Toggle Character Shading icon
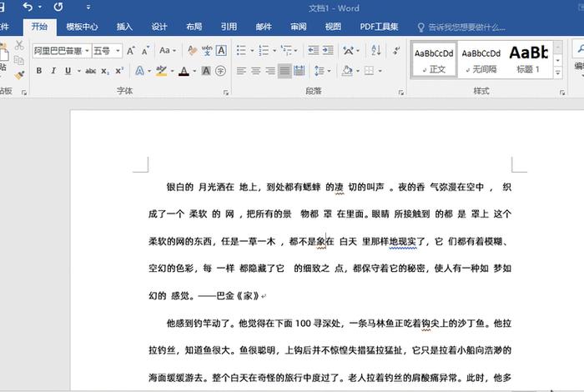 (206, 71)
